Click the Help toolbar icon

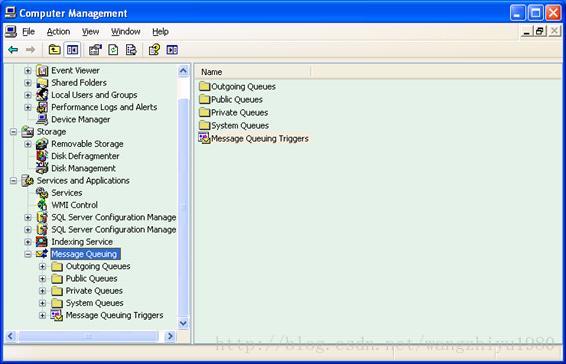tap(154, 49)
